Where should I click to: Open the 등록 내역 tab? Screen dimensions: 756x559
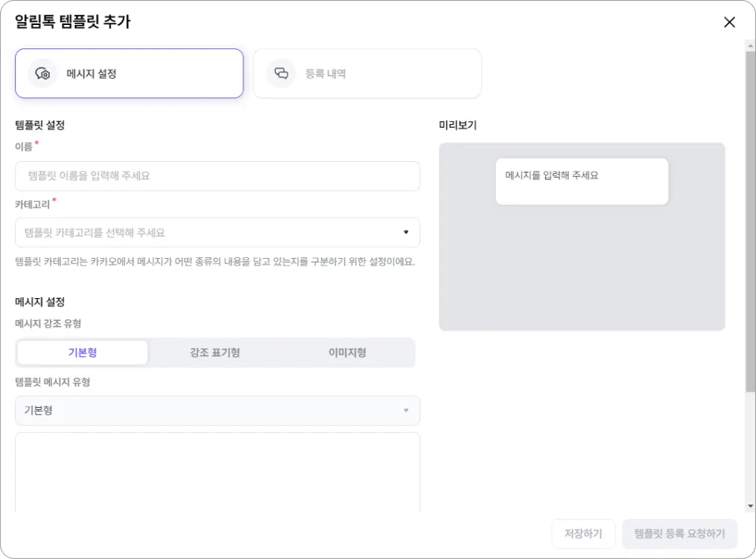[367, 73]
